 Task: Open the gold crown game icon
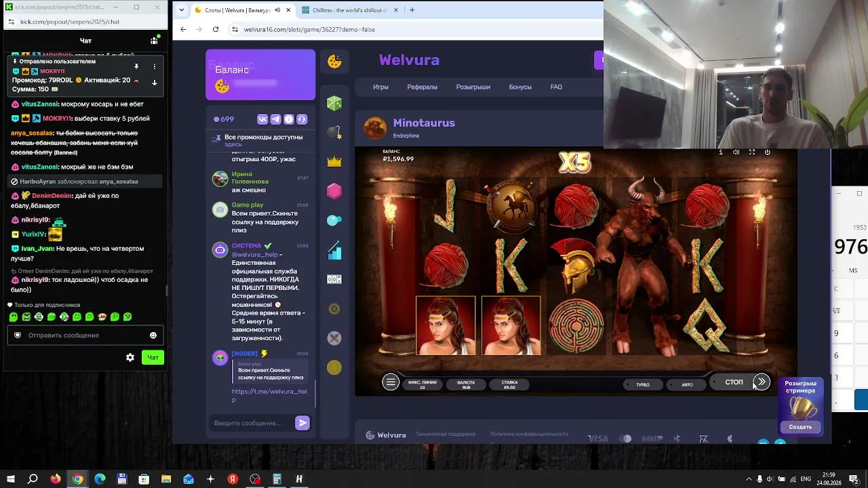334,161
